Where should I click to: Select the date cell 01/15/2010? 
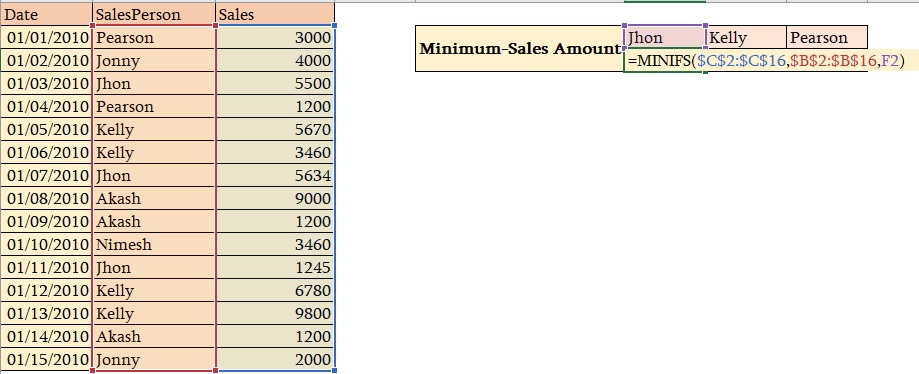pyautogui.click(x=46, y=359)
